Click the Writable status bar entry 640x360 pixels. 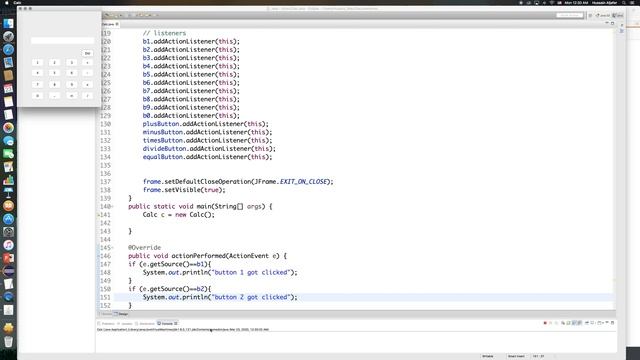488,356
